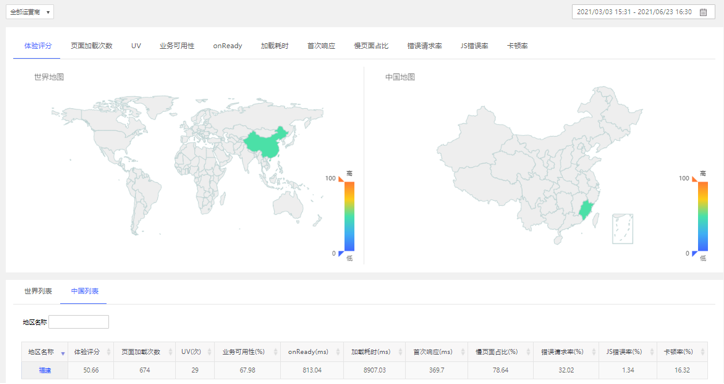This screenshot has width=724, height=384.
Task: Click the 67.98 availability cell
Action: point(247,370)
